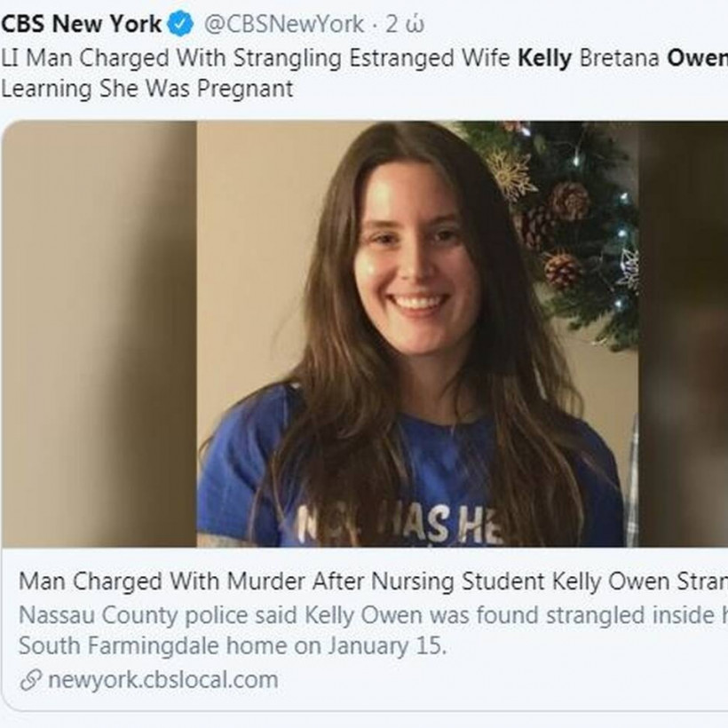This screenshot has width=728, height=728.
Task: Click the "Learning She Was Pregnant" line
Action: click(x=146, y=90)
